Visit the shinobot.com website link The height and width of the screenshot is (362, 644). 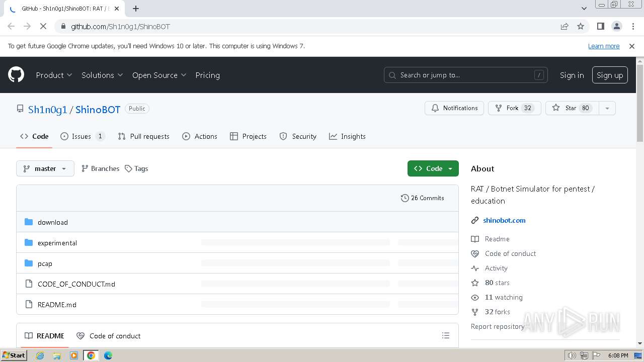(x=504, y=220)
